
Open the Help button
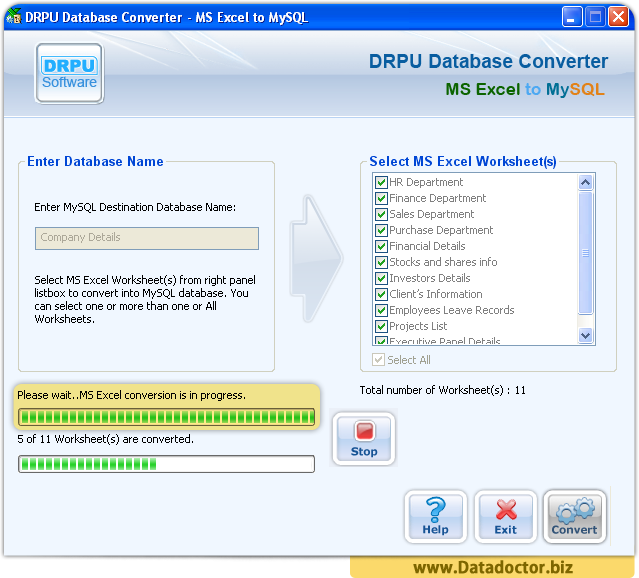click(435, 516)
